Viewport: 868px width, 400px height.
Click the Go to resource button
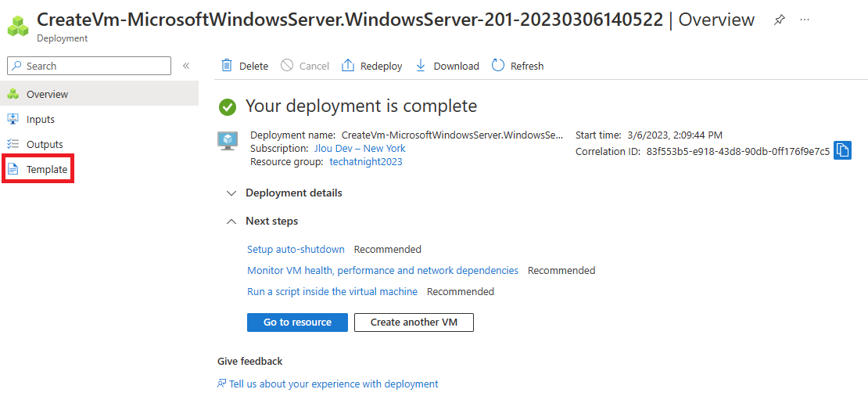(297, 323)
